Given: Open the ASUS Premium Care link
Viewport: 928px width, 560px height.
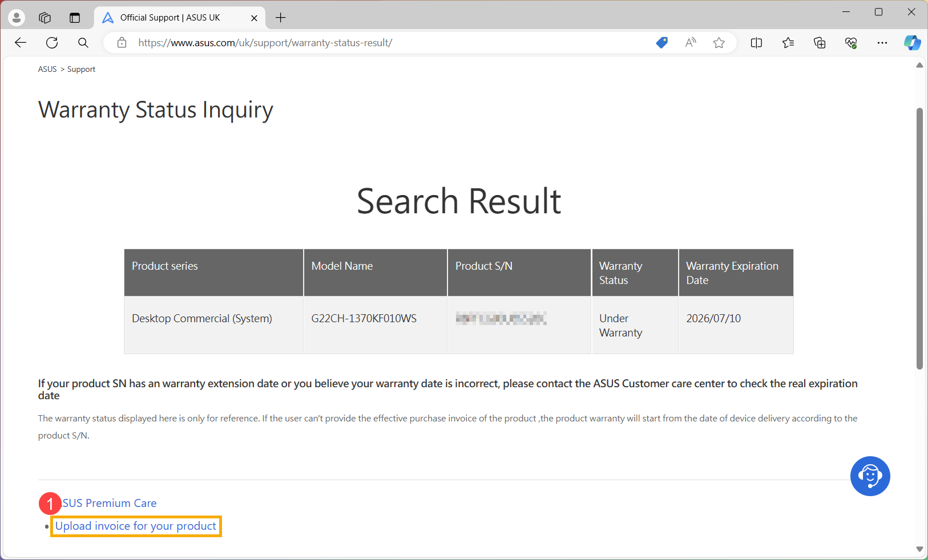Looking at the screenshot, I should tap(110, 503).
